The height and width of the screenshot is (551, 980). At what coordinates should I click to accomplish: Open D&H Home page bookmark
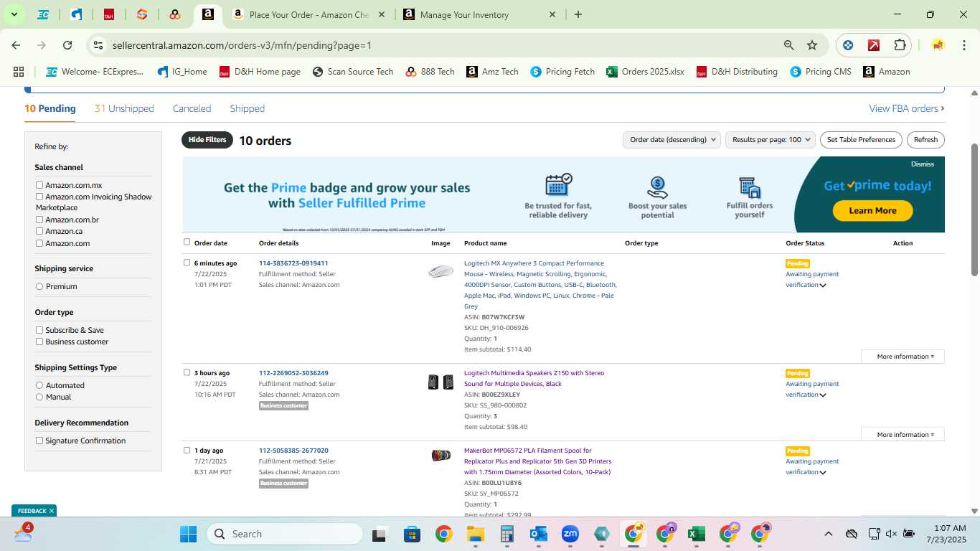(260, 72)
